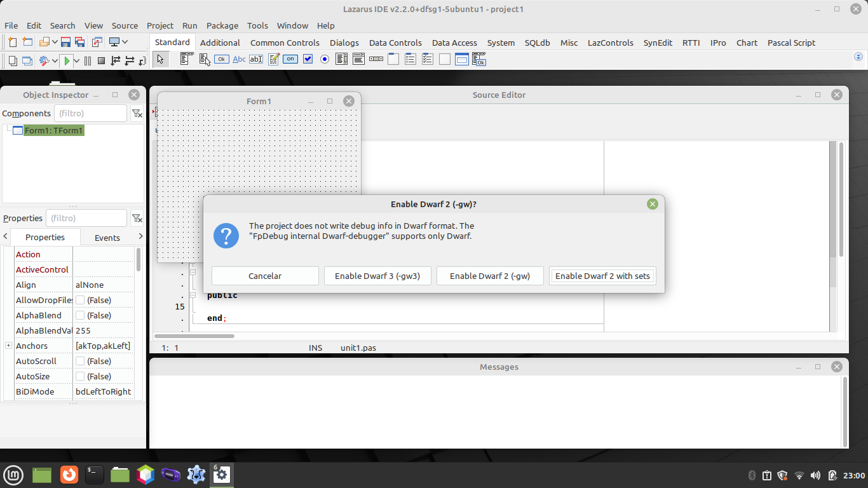The width and height of the screenshot is (868, 488).
Task: Switch to the Additional palette tab
Action: click(220, 43)
